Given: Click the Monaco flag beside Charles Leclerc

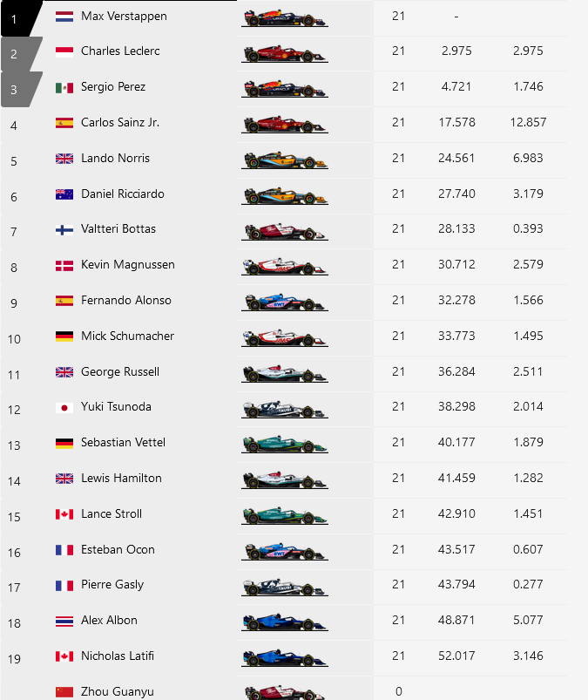Looking at the screenshot, I should pyautogui.click(x=64, y=51).
